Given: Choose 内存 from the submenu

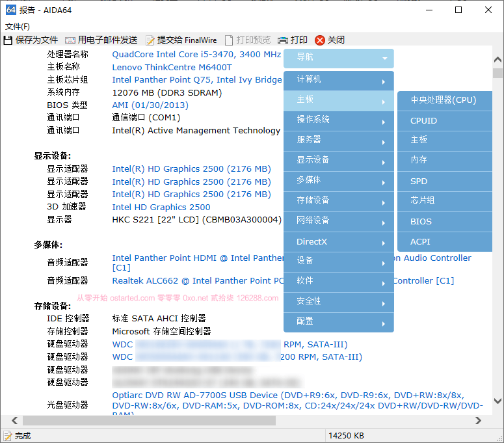Looking at the screenshot, I should pyautogui.click(x=445, y=161).
